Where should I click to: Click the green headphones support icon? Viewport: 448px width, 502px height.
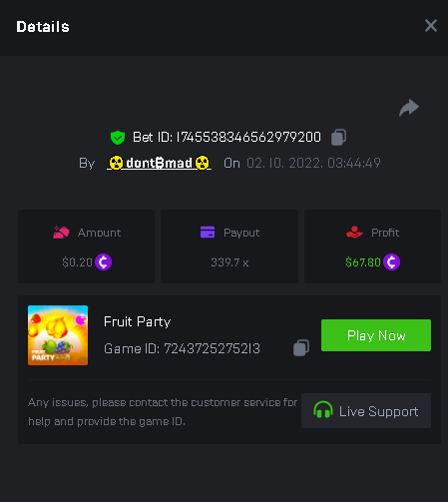click(323, 410)
